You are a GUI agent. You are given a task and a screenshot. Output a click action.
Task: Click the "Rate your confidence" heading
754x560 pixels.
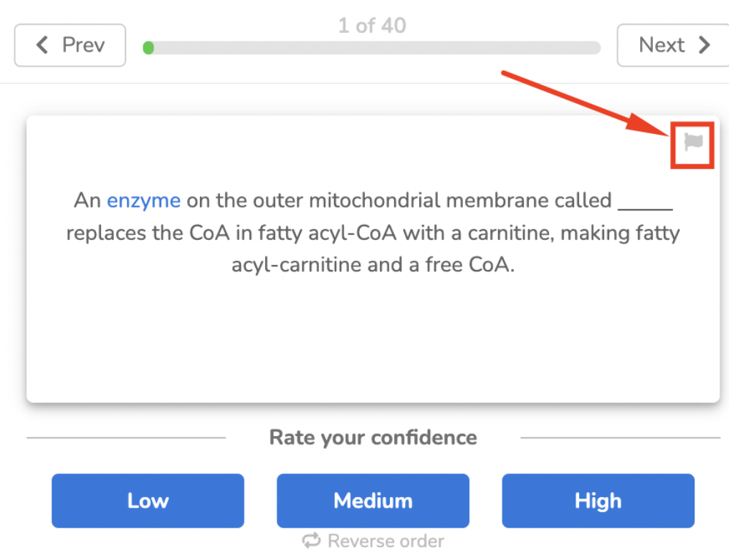tap(373, 438)
